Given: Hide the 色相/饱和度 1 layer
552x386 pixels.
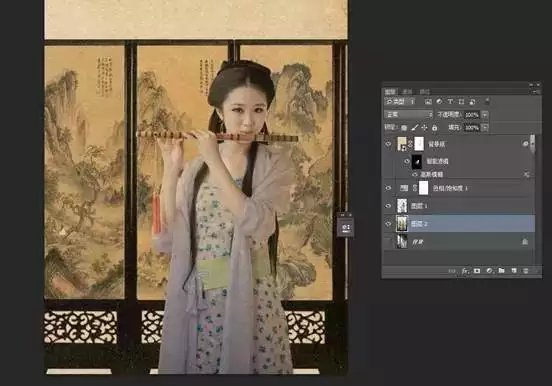Looking at the screenshot, I should click(389, 188).
